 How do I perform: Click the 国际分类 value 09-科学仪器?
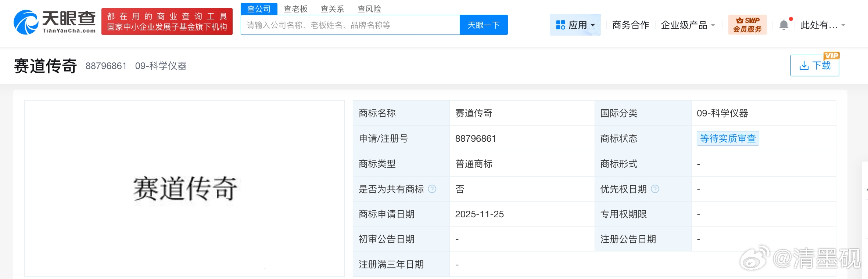pyautogui.click(x=722, y=113)
